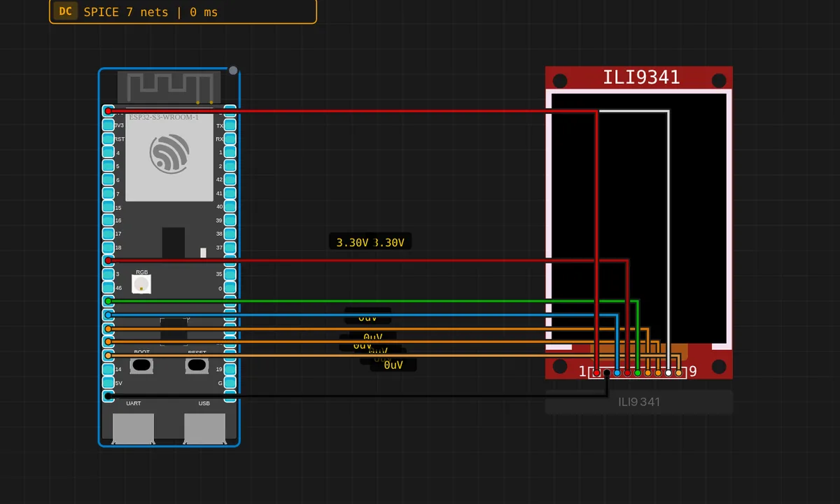Click the grey dot handle at the ESP32 board's corner
The height and width of the screenshot is (504, 840).
(x=233, y=71)
